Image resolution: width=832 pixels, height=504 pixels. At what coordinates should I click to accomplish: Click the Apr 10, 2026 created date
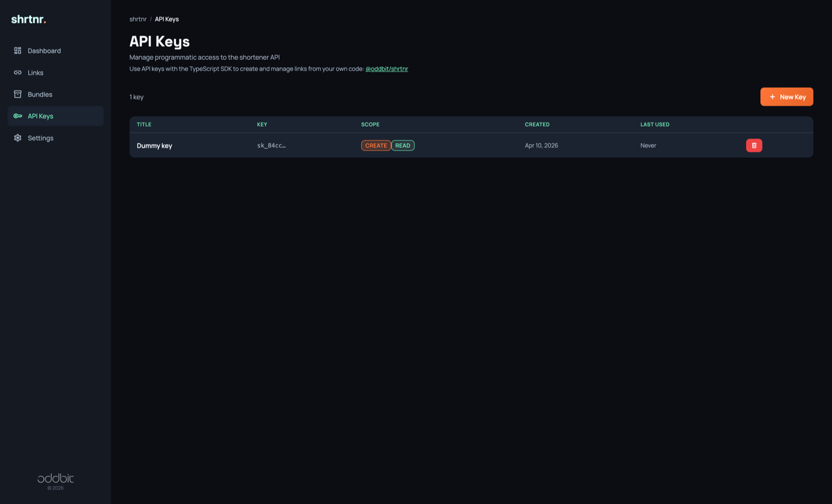click(541, 145)
